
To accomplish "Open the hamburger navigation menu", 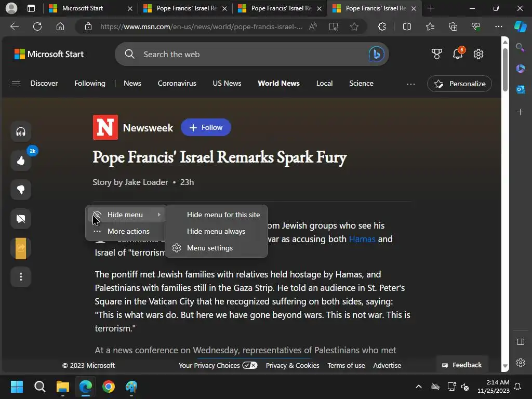I will [16, 84].
